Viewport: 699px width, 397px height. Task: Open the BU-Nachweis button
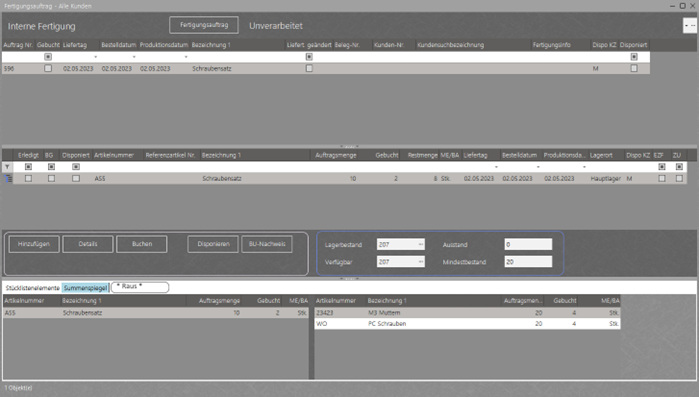coord(267,244)
